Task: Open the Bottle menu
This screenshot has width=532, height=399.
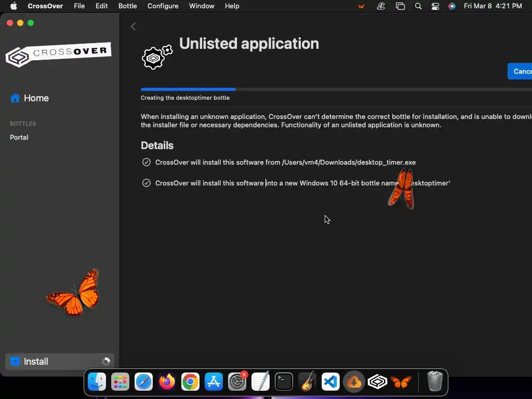Action: point(128,6)
